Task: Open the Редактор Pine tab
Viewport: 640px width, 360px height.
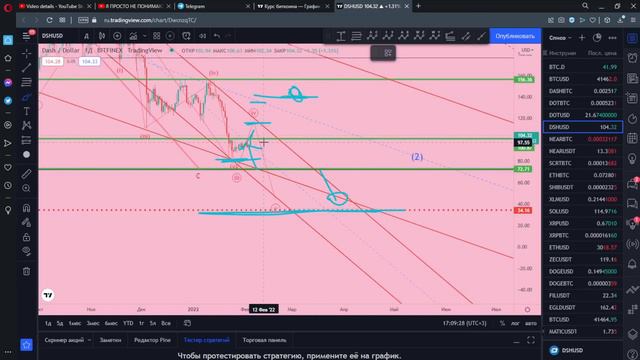Action: click(x=152, y=340)
